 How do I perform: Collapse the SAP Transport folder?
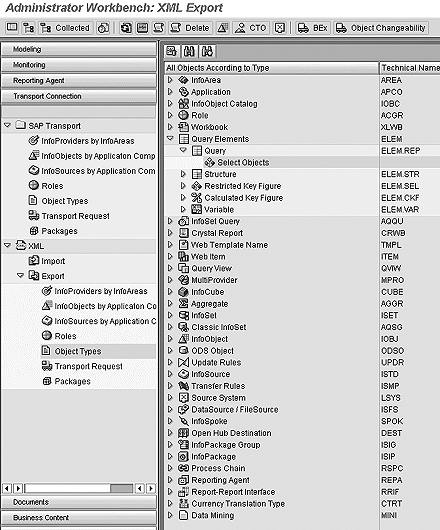point(7,125)
